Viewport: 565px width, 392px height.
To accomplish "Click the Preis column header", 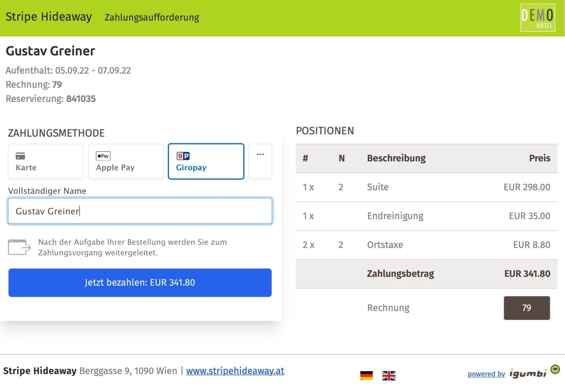I will click(x=540, y=158).
